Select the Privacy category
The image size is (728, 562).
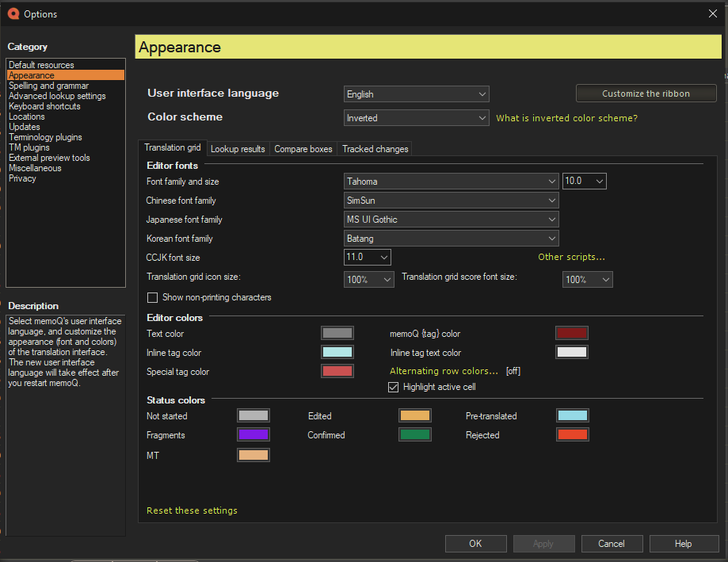pyautogui.click(x=22, y=178)
